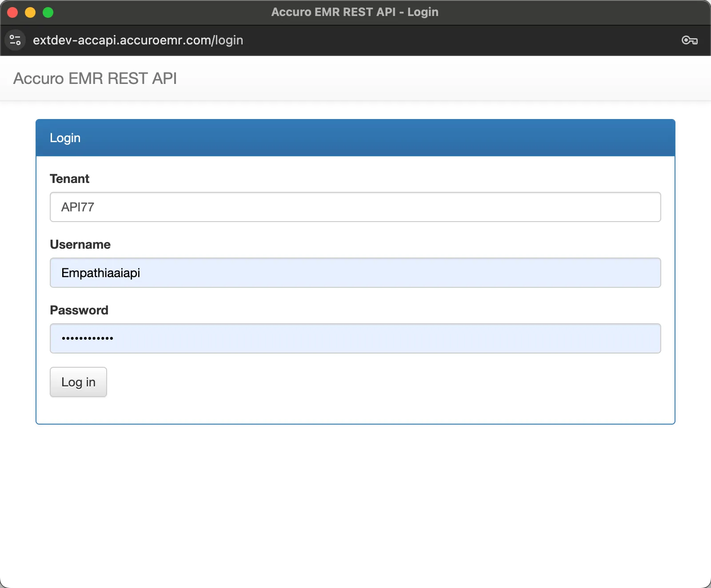Maximize the window using the green button
The width and height of the screenshot is (711, 588).
coord(48,12)
